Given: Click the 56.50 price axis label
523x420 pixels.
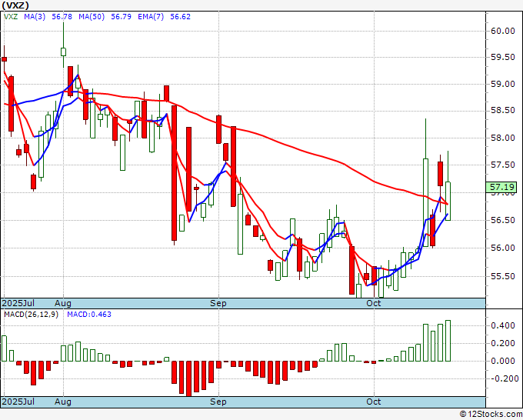Looking at the screenshot, I should pos(503,220).
